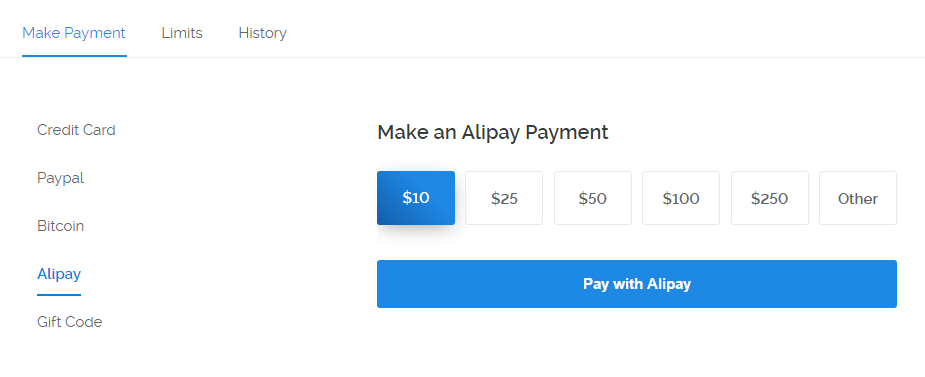
Task: Choose Other to set custom amount
Action: coord(858,198)
